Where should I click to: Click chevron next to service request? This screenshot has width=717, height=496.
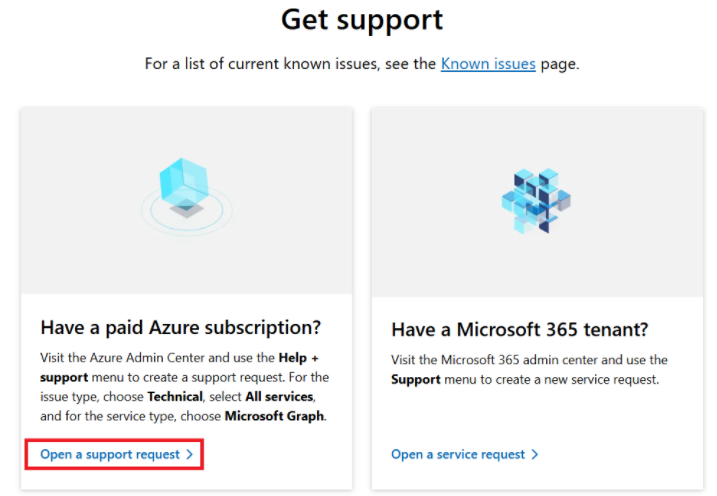tap(535, 454)
